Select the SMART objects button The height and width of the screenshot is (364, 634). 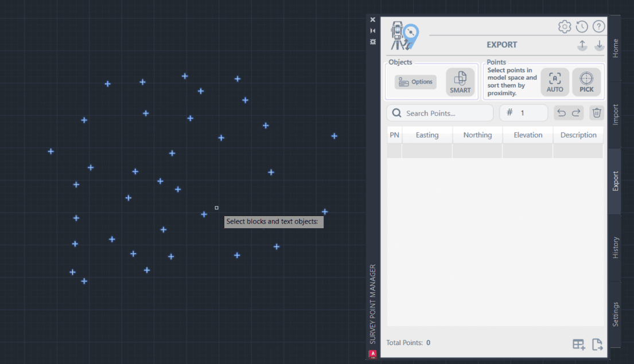coord(460,82)
